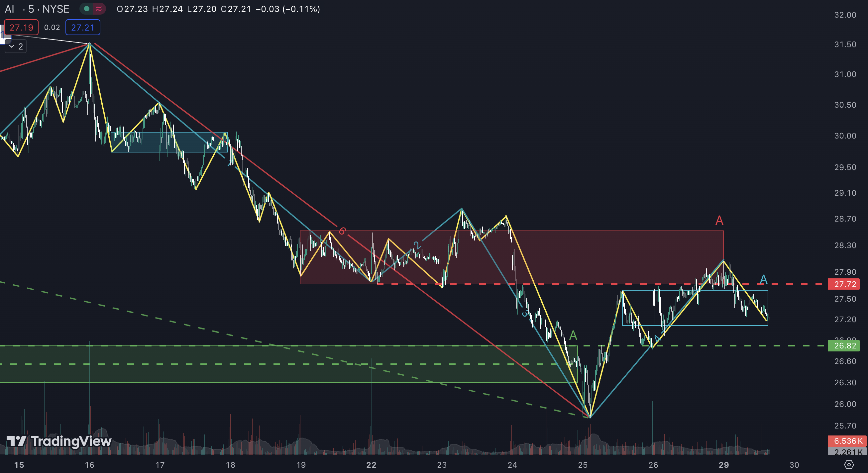
Task: Select the green 26.82 price axis label
Action: point(844,346)
